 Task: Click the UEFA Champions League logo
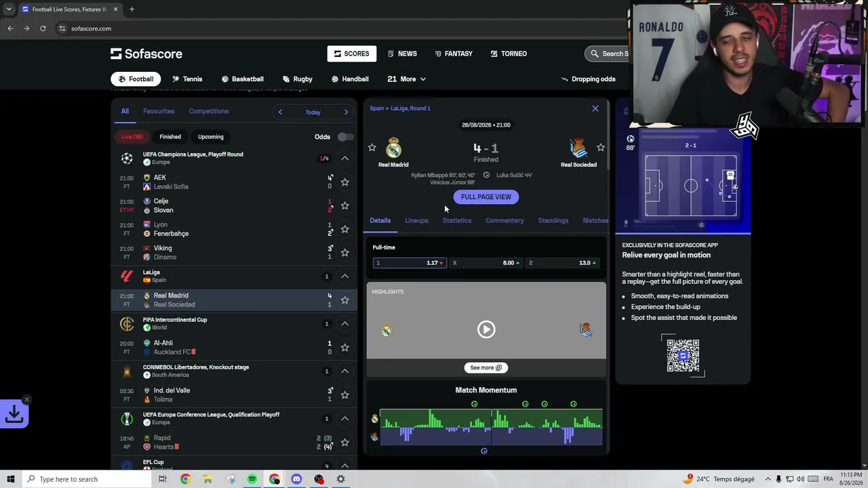(127, 159)
